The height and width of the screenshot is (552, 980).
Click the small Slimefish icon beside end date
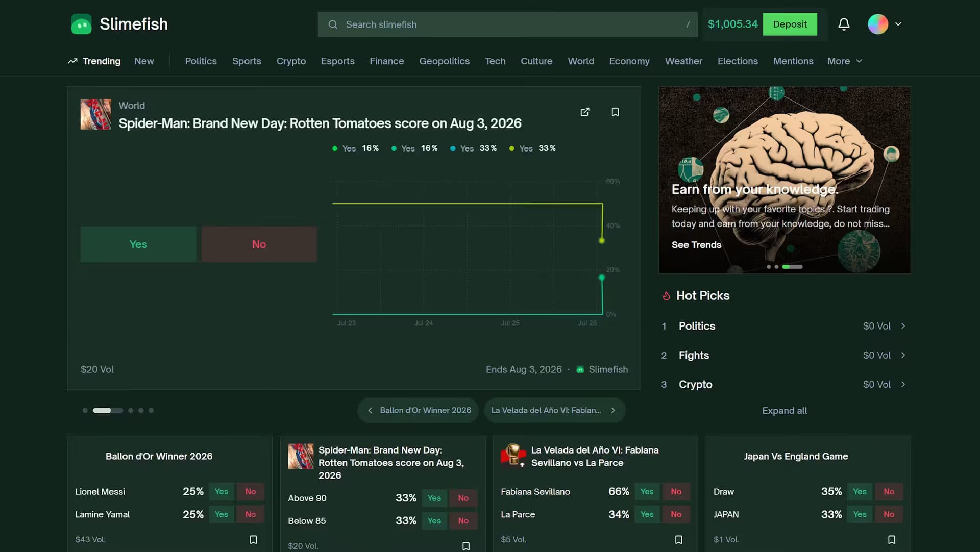pos(580,369)
